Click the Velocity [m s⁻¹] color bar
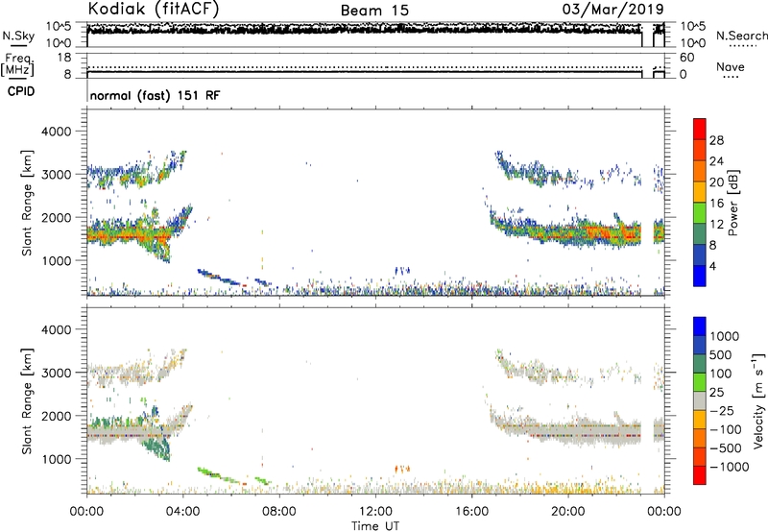 click(700, 400)
